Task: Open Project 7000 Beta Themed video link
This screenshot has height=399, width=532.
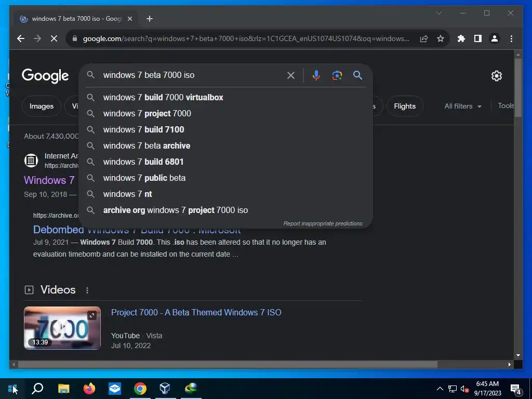Action: (196, 312)
